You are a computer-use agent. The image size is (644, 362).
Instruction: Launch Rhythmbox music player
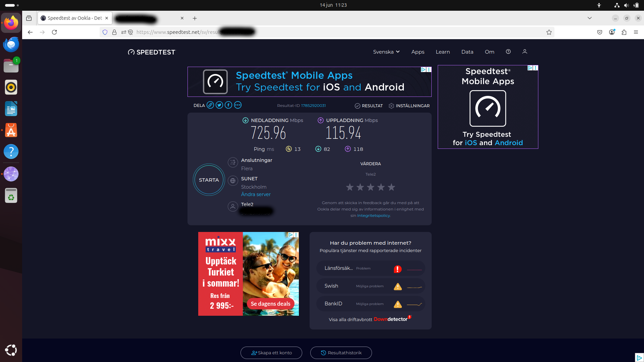(11, 87)
